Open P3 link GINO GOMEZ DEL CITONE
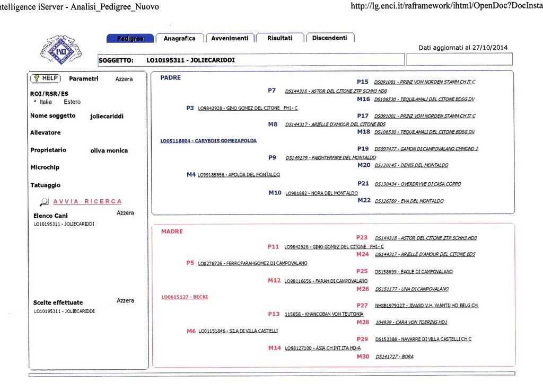This screenshot has width=543, height=392. click(x=248, y=108)
